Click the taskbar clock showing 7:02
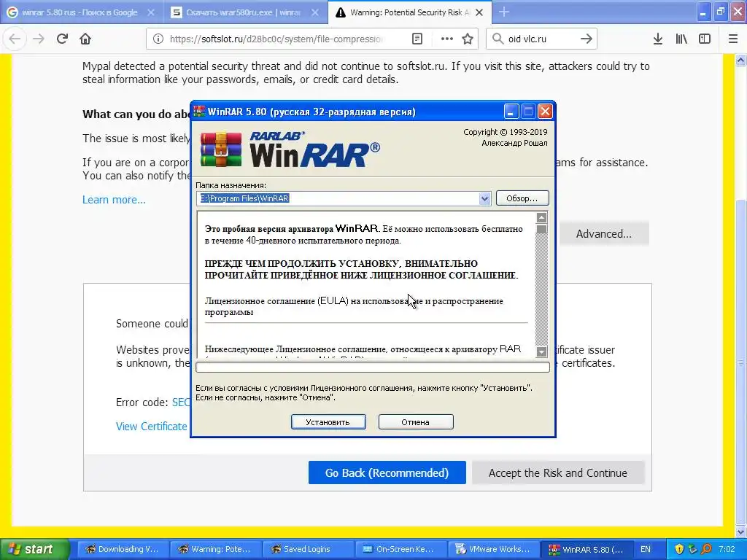This screenshot has width=747, height=560. [x=727, y=549]
